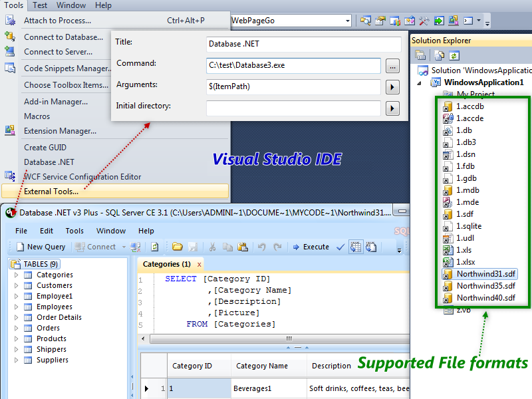The image size is (532, 399).
Task: Expand the Categories table node
Action: 16,275
